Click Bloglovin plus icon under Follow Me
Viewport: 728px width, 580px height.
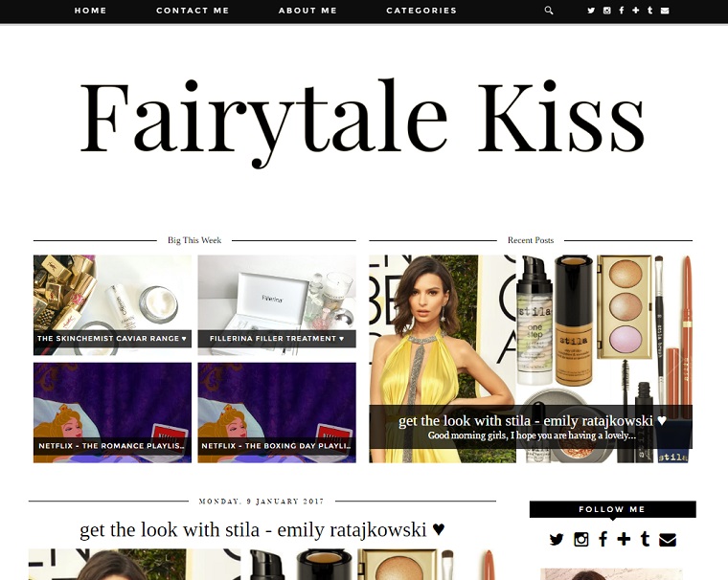pos(624,539)
